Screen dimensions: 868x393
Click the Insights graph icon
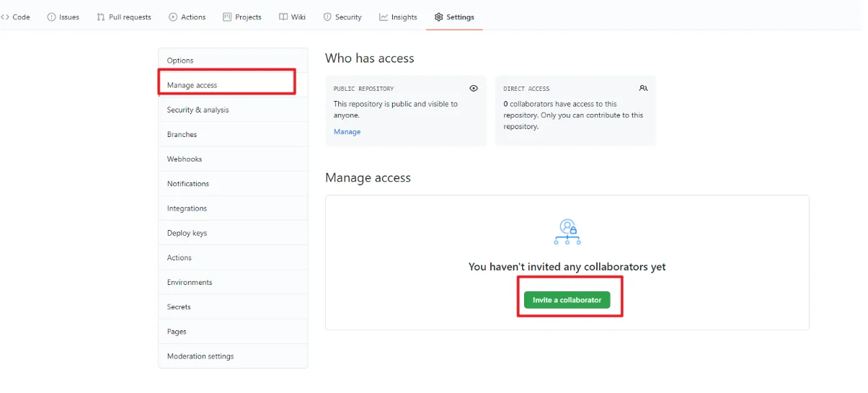384,17
